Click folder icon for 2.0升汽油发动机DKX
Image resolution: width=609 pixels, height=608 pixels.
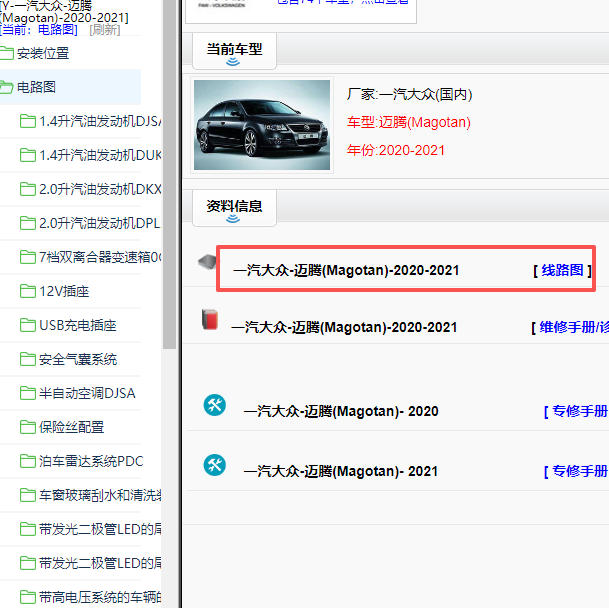[x=28, y=189]
